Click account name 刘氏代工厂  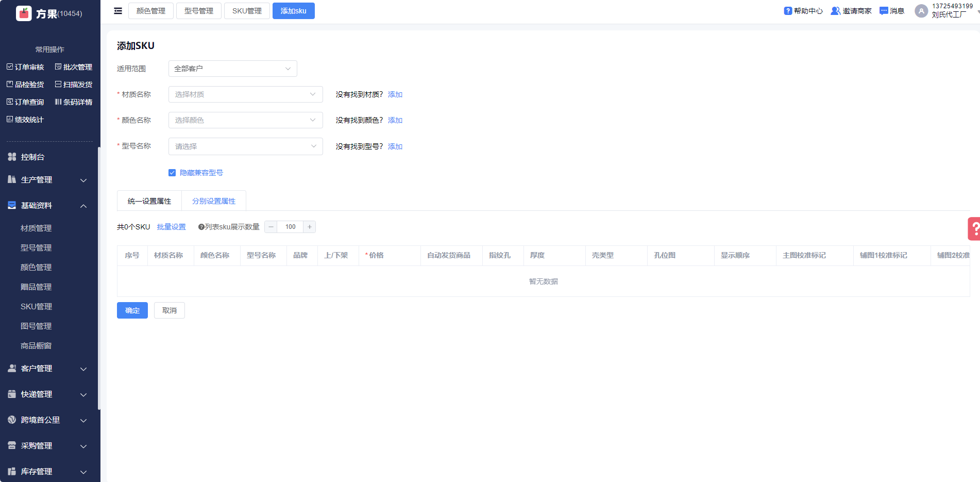pyautogui.click(x=949, y=15)
